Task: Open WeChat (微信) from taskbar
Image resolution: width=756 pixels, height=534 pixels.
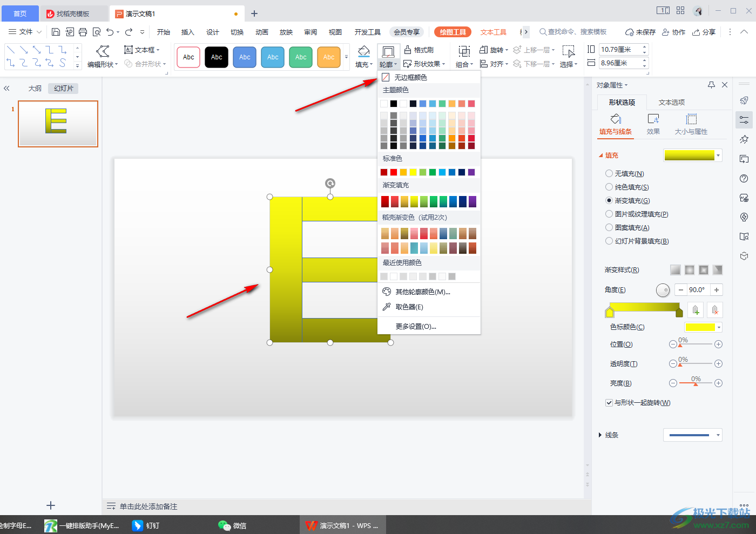Action: [x=232, y=525]
